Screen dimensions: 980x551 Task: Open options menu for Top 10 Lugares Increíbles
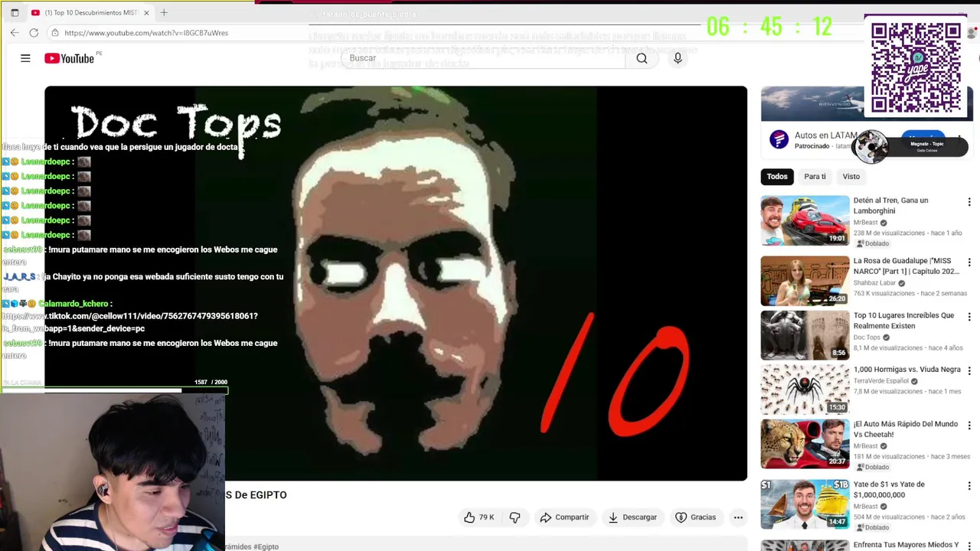tap(969, 317)
